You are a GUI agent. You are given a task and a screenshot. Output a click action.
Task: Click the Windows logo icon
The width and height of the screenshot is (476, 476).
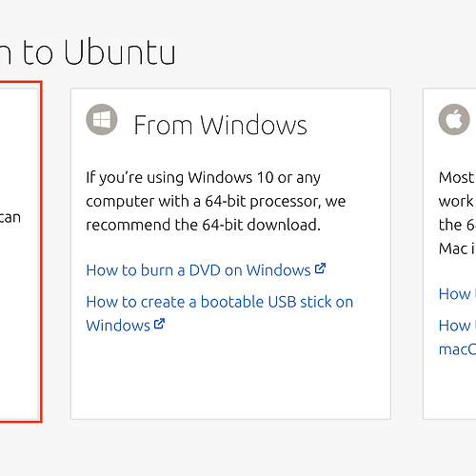click(x=102, y=120)
